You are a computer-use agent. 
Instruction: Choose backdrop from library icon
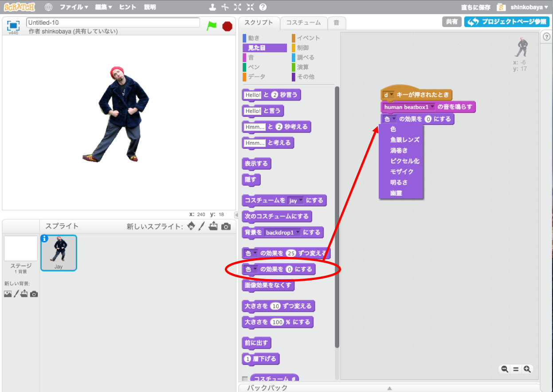click(8, 294)
